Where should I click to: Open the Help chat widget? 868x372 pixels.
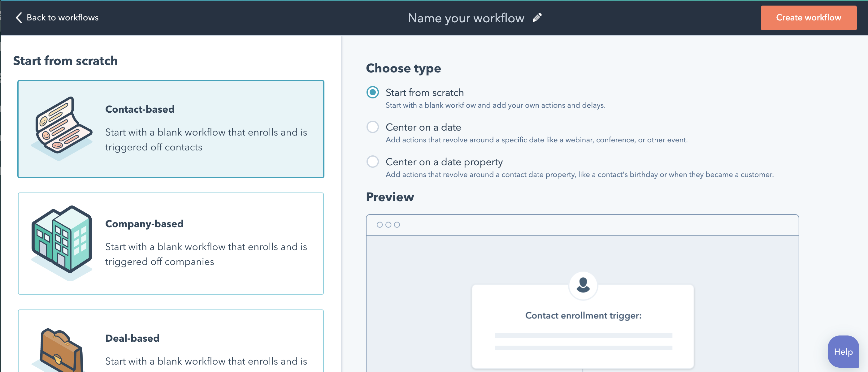[x=843, y=352]
